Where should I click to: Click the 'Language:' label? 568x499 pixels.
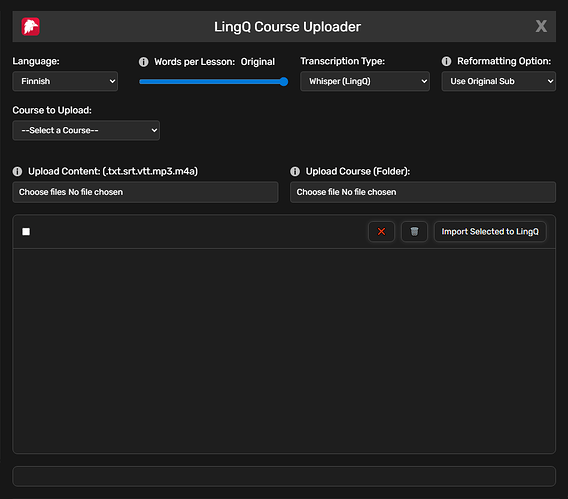36,61
